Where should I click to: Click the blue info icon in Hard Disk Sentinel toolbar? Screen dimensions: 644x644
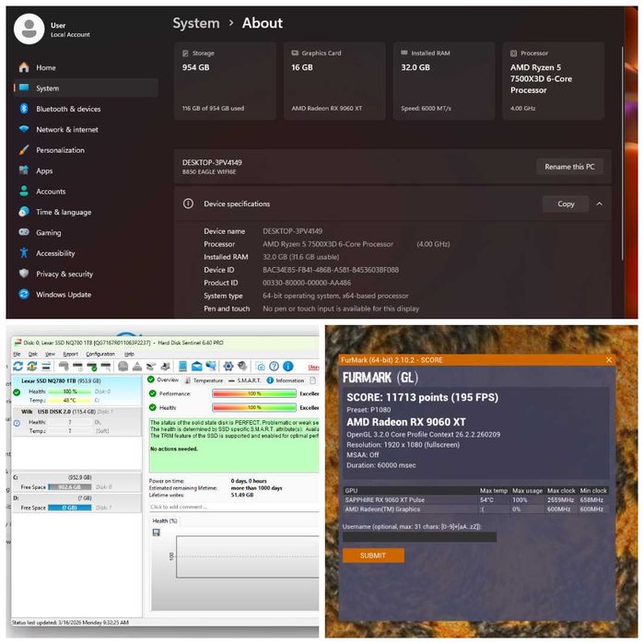coord(287,366)
